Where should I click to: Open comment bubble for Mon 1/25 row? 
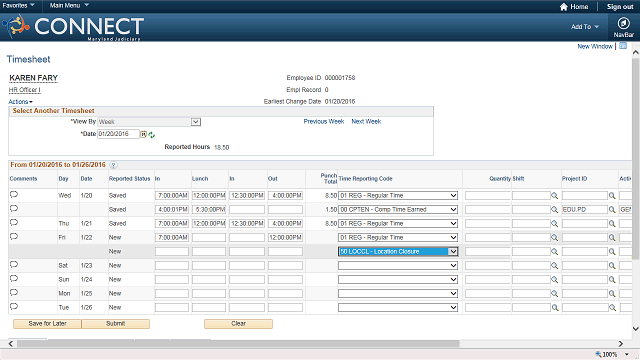click(x=14, y=293)
